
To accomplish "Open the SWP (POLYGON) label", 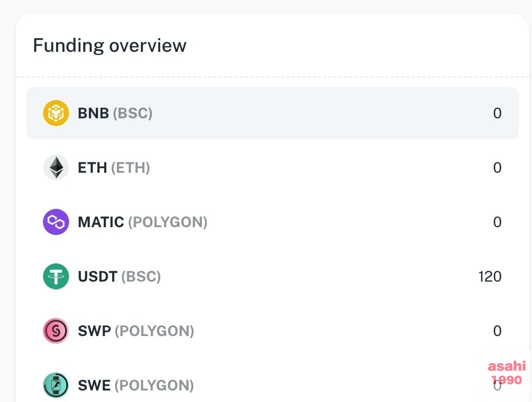I will point(136,331).
